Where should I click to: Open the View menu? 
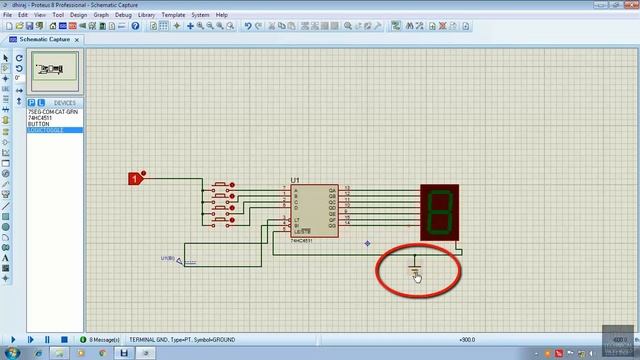[40, 15]
